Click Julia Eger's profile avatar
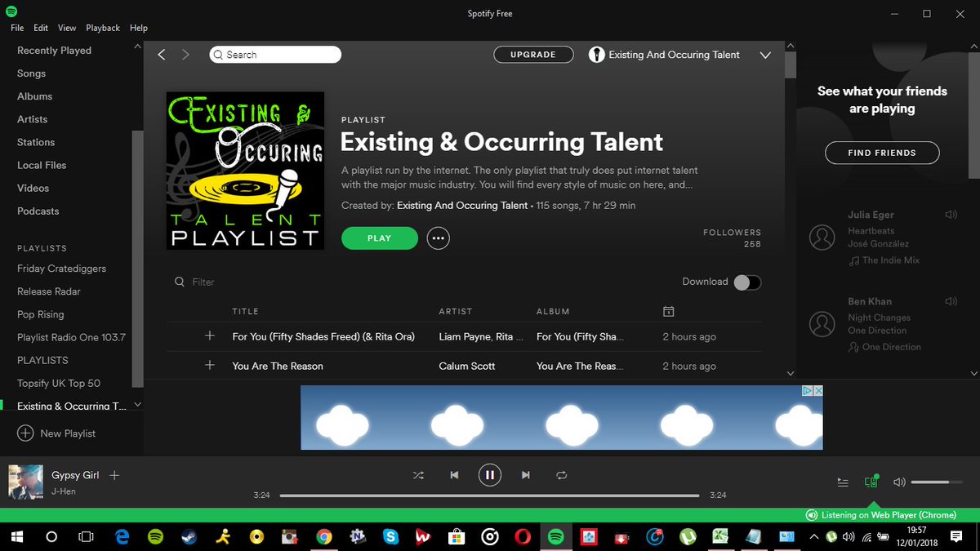Screen dimensions: 980x551 tap(822, 238)
